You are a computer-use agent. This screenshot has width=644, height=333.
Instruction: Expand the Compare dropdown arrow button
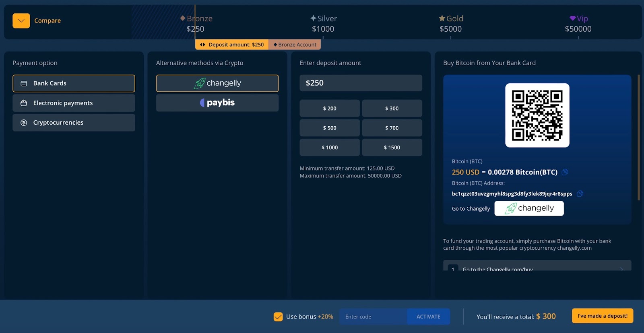[x=21, y=21]
